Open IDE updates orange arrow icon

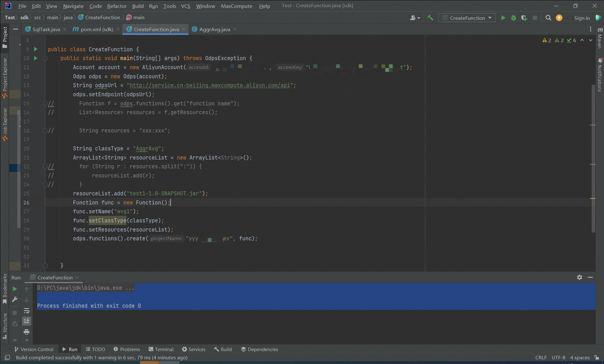click(559, 18)
